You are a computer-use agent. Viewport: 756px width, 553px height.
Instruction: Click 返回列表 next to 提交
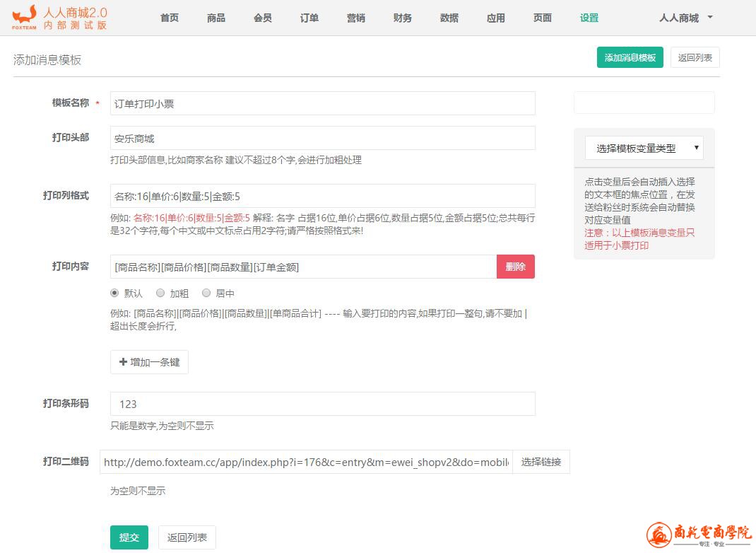pyautogui.click(x=187, y=537)
